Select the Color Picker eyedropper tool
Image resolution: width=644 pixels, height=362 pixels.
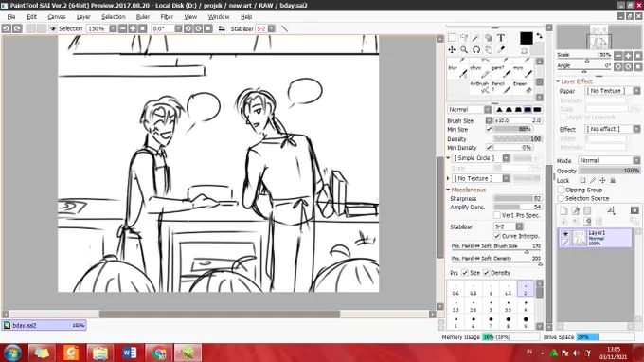(x=501, y=50)
